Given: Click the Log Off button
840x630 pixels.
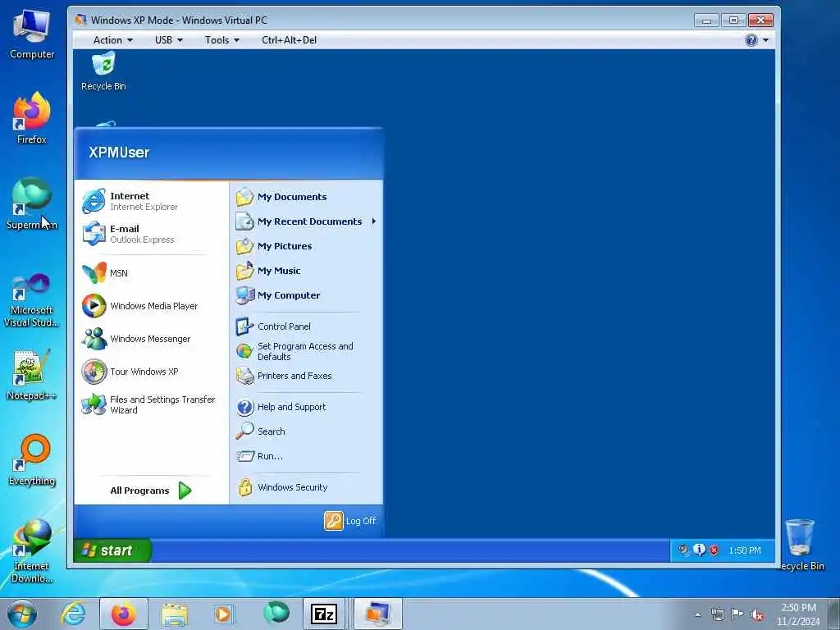Looking at the screenshot, I should click(x=349, y=521).
